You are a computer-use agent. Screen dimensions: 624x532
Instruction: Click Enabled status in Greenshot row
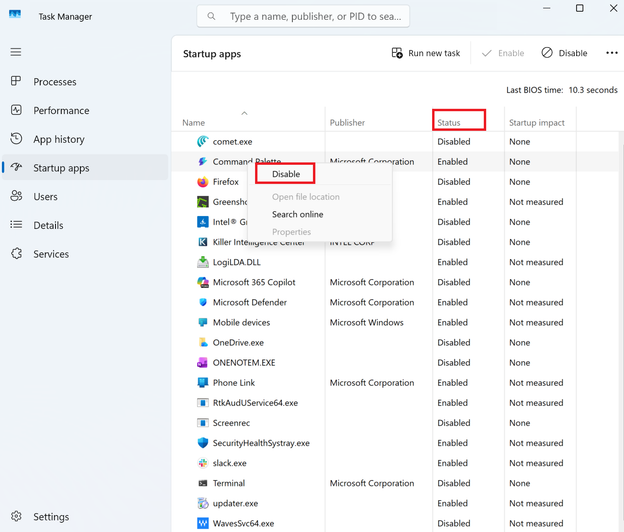pyautogui.click(x=452, y=202)
